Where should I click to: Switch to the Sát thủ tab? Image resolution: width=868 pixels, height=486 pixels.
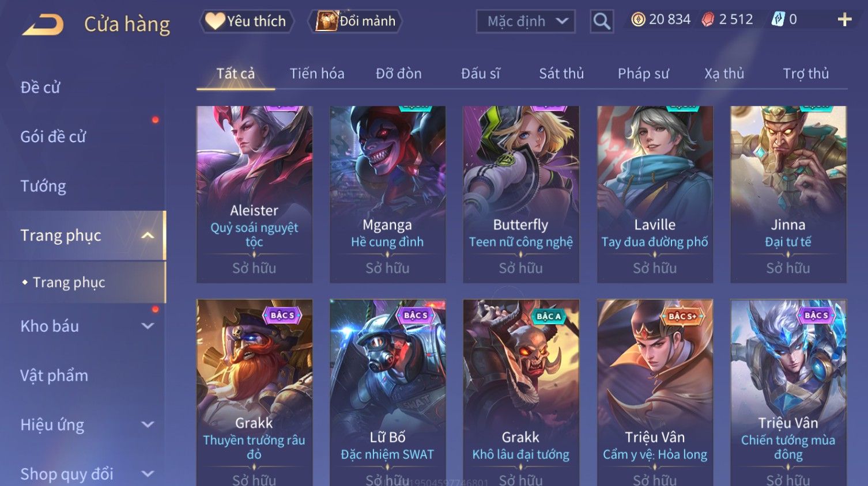click(x=561, y=74)
